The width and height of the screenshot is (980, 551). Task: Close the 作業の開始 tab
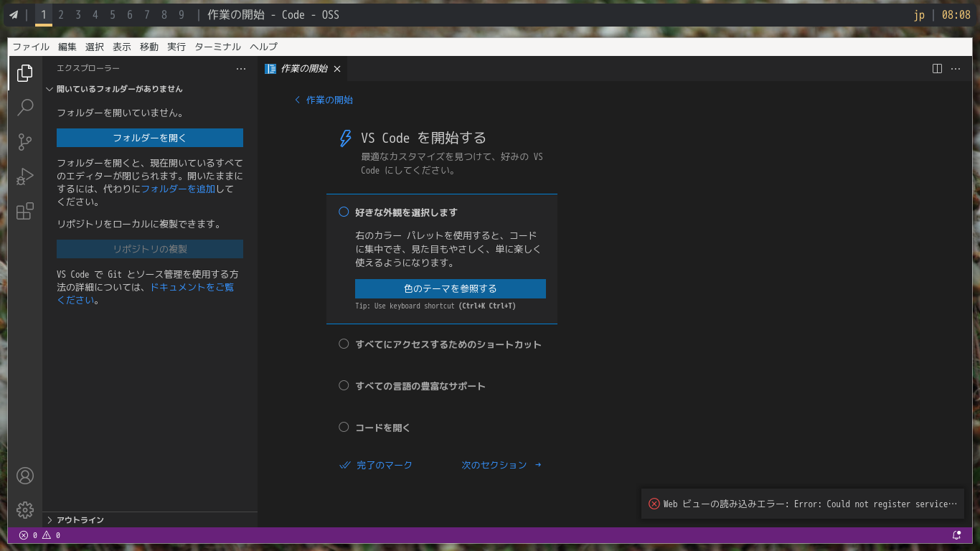[x=337, y=69]
